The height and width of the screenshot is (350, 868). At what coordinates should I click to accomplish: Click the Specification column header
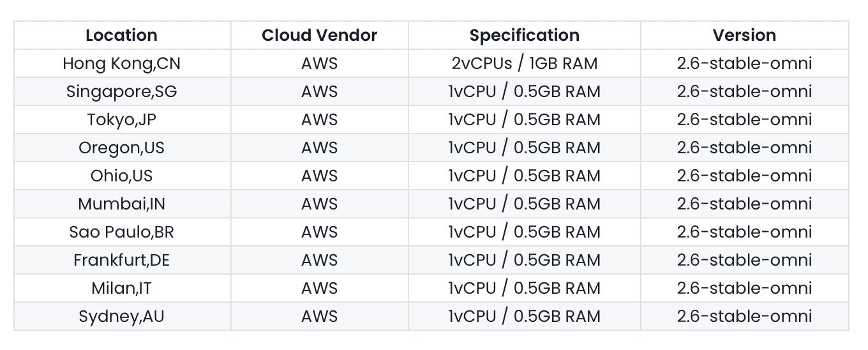tap(524, 35)
